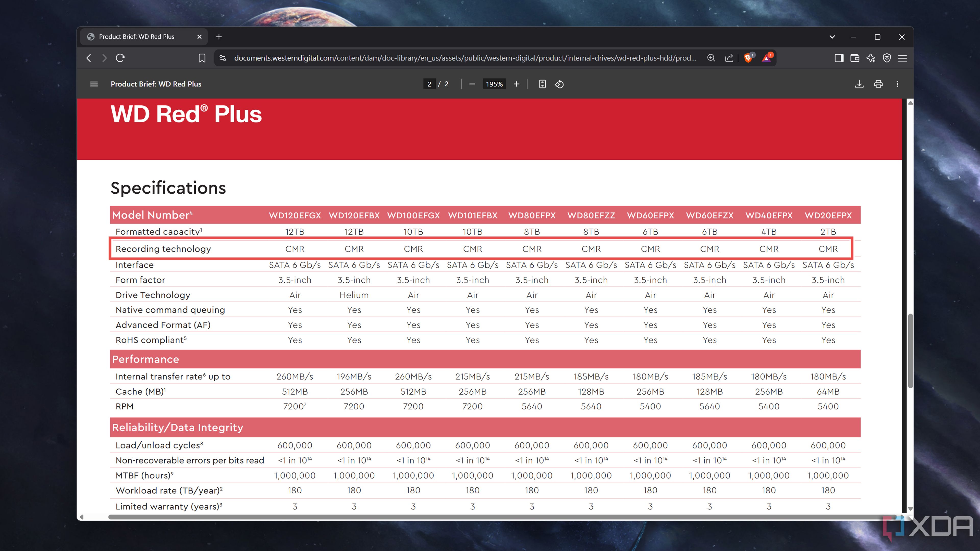Select the WD120EFBX model number
This screenshot has height=551, width=980.
click(354, 215)
